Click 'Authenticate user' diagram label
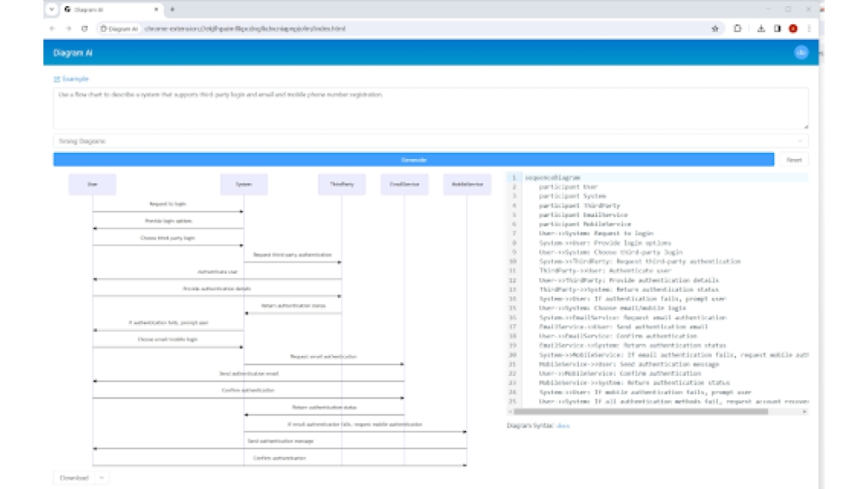Image resolution: width=868 pixels, height=489 pixels. point(218,272)
